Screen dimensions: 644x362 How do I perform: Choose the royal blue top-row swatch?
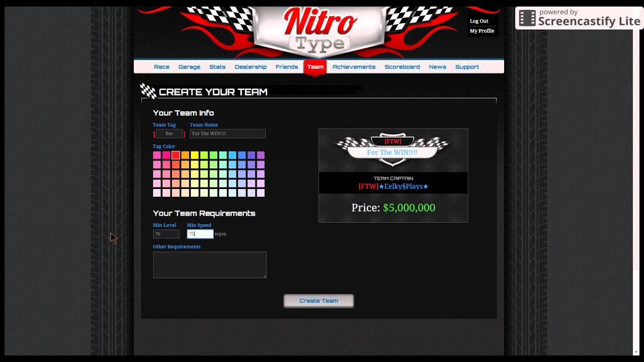[x=242, y=155]
